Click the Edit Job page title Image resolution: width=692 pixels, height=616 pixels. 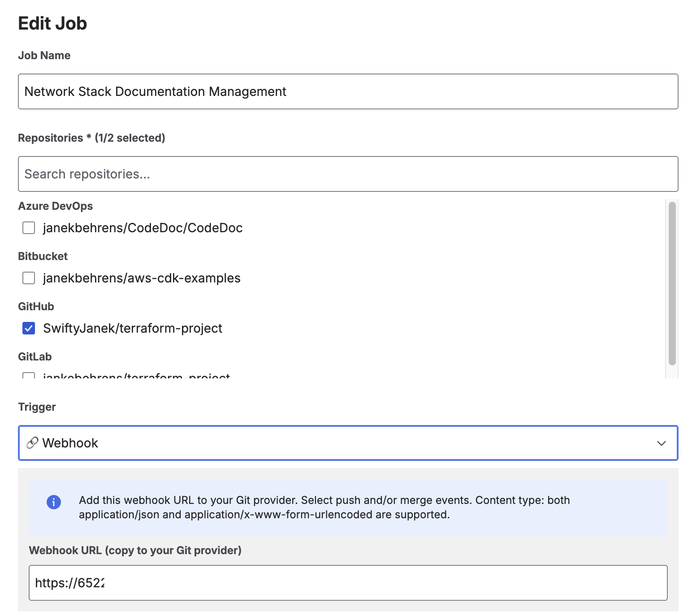click(x=52, y=23)
